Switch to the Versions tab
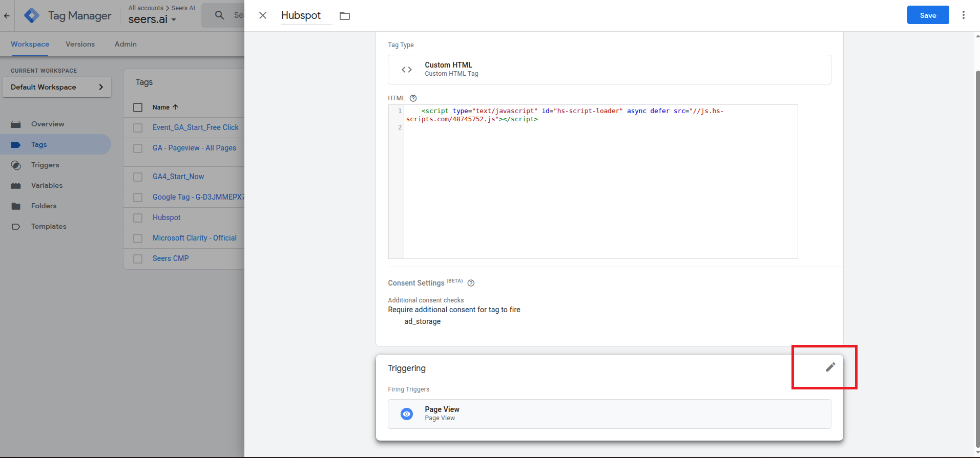Viewport: 980px width, 458px height. [80, 44]
